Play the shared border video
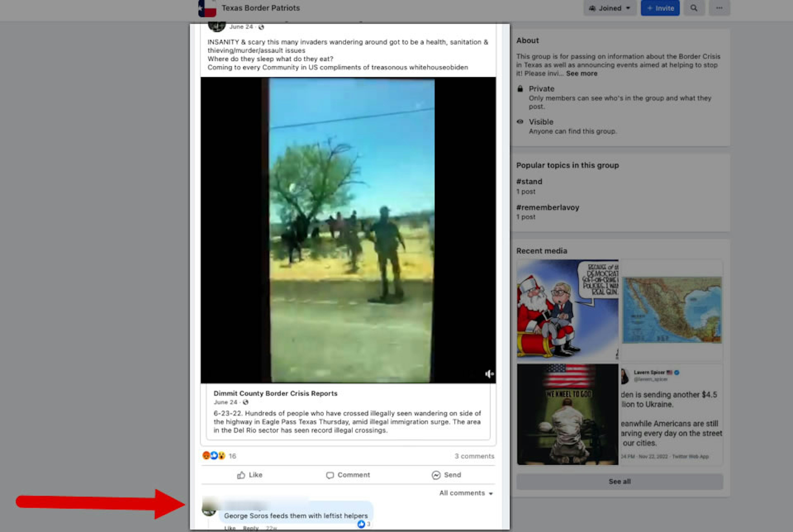Screen dimensions: 793x532 point(348,230)
